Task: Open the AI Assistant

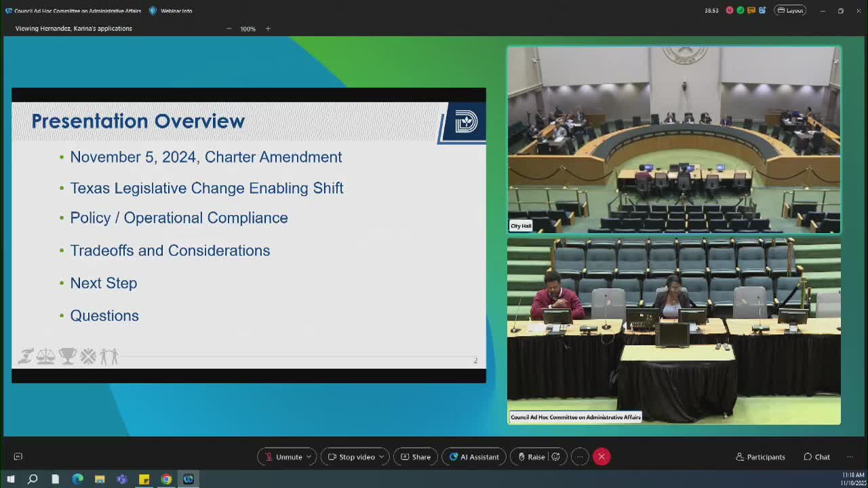Action: (x=473, y=456)
